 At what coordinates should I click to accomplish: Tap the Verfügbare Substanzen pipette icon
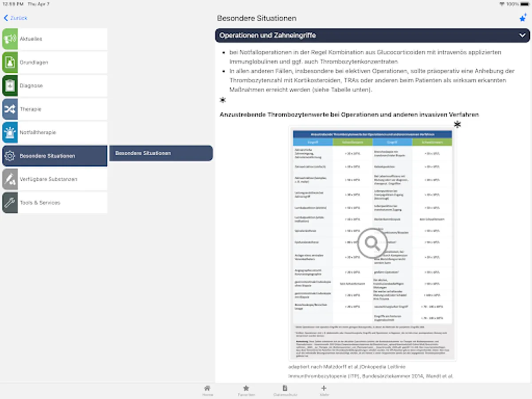[x=10, y=179]
